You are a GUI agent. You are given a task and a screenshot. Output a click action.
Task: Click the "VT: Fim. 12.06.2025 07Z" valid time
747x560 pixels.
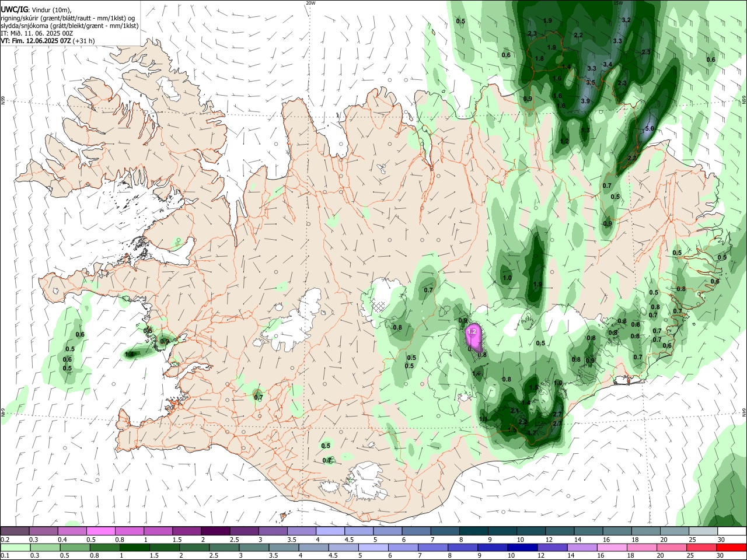tap(36, 41)
